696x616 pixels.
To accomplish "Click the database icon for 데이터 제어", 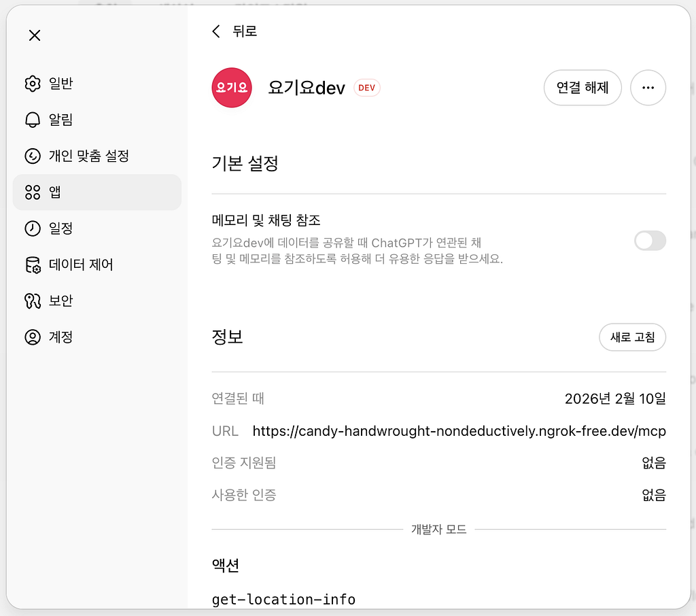I will (33, 264).
